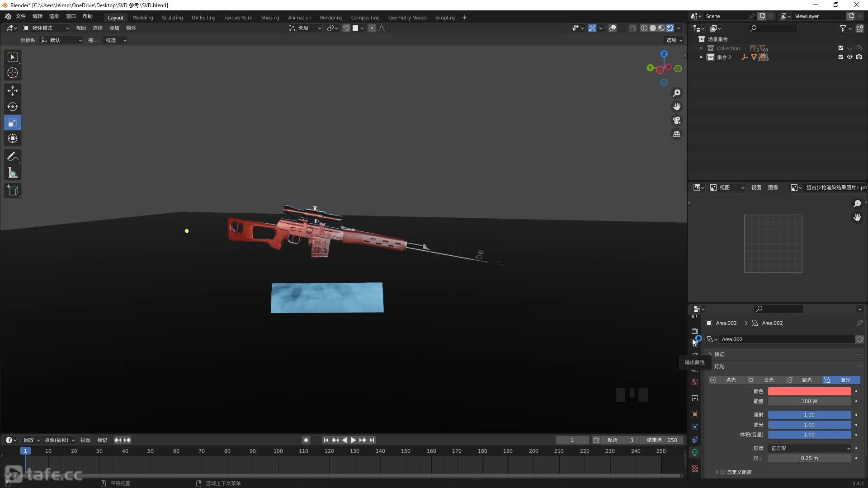This screenshot has height=488, width=868.
Task: Select the Add Cube tool
Action: click(x=13, y=191)
